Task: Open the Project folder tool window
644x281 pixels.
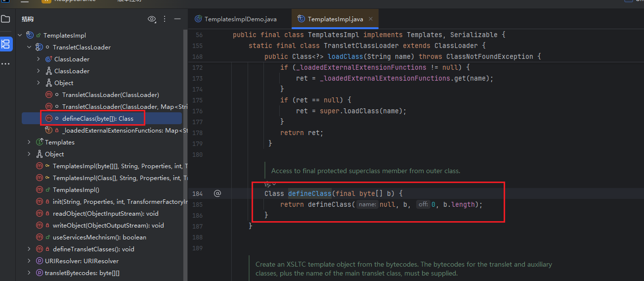Action: tap(5, 19)
